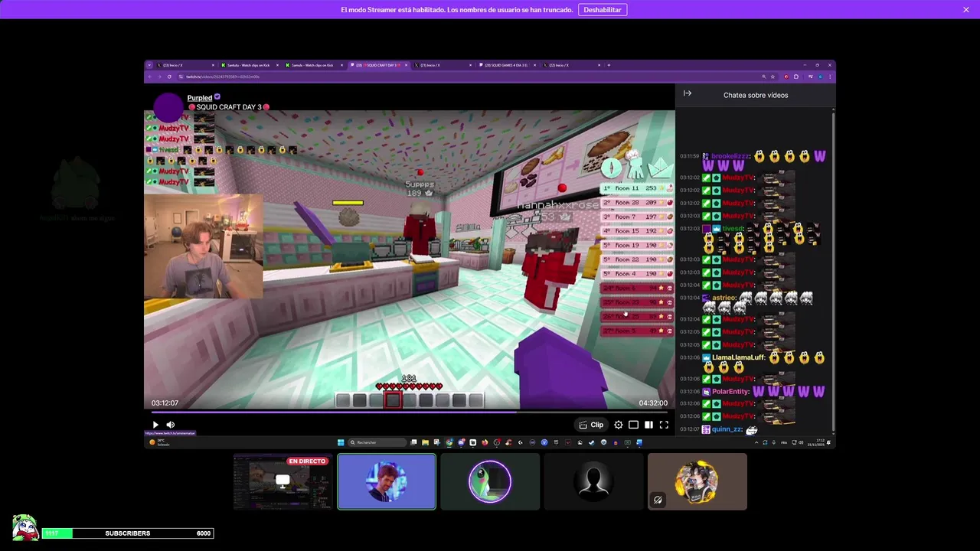This screenshot has width=980, height=551.
Task: Click astrieo username in chat
Action: pos(724,298)
